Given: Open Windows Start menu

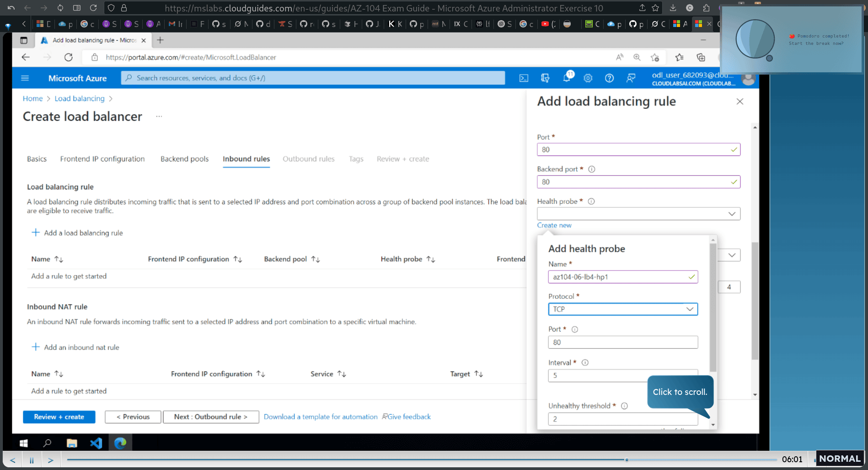Looking at the screenshot, I should [24, 443].
